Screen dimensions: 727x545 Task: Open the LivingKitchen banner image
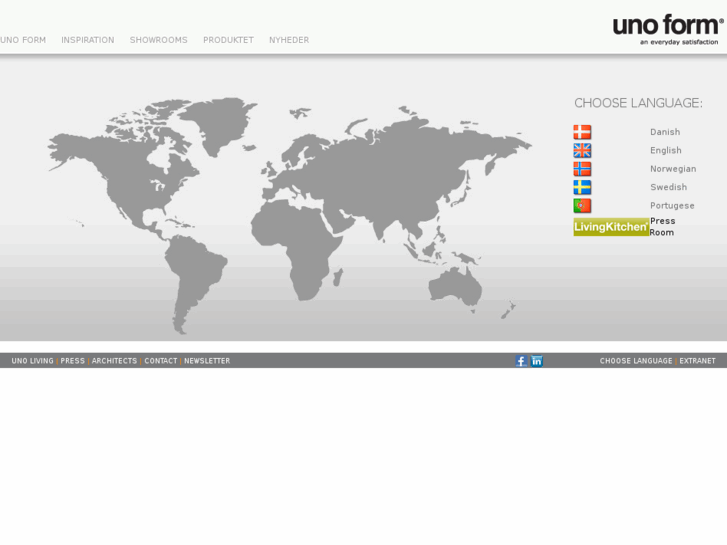click(611, 227)
